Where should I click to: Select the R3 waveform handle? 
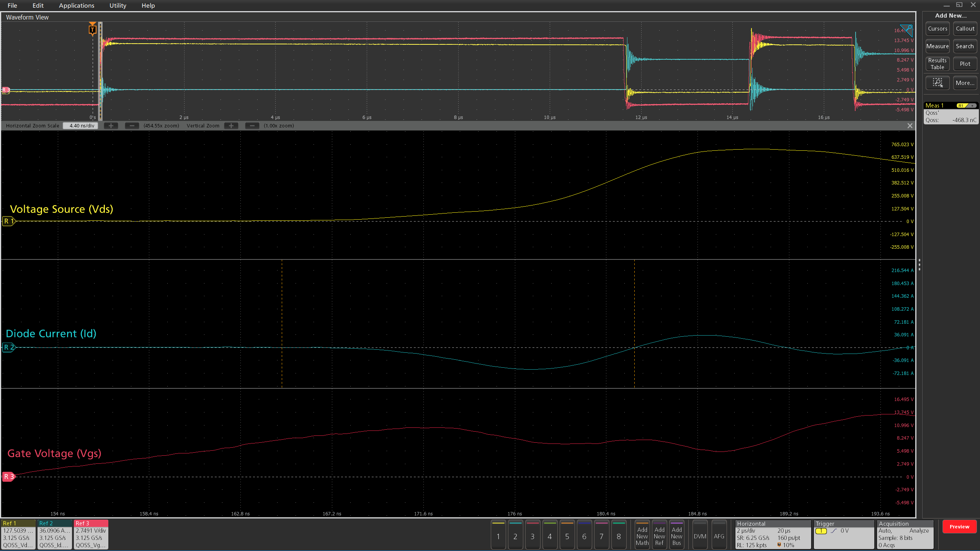point(8,476)
